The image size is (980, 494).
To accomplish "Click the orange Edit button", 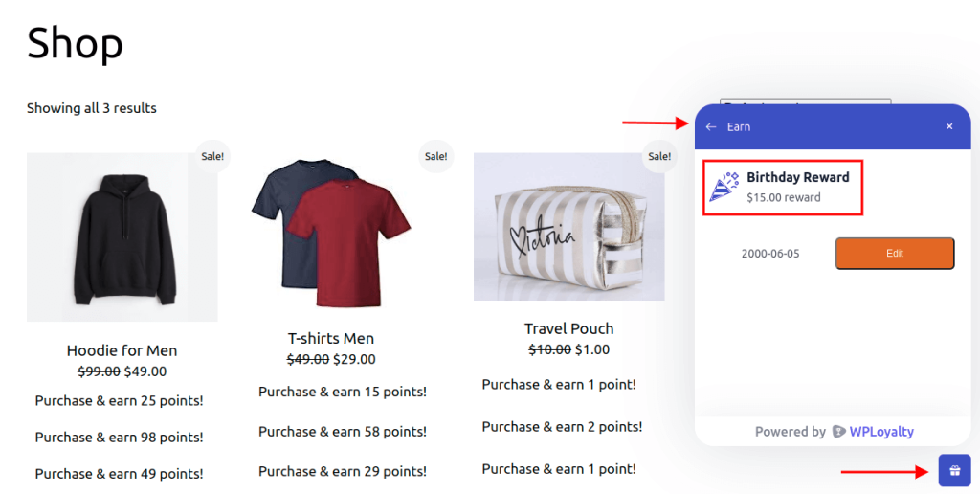I will (895, 254).
